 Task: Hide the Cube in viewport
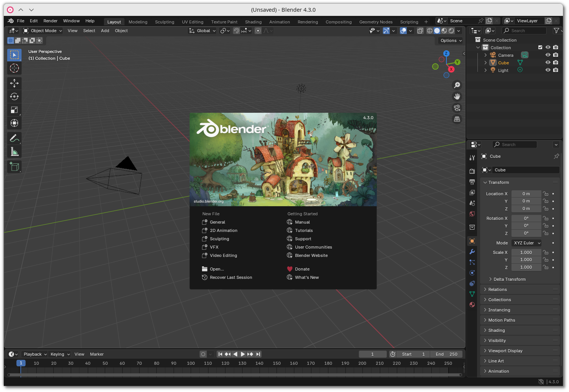pos(548,62)
